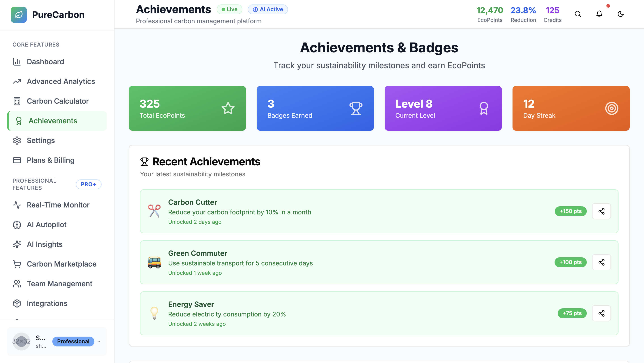644x363 pixels.
Task: Click the Live status indicator
Action: click(229, 9)
